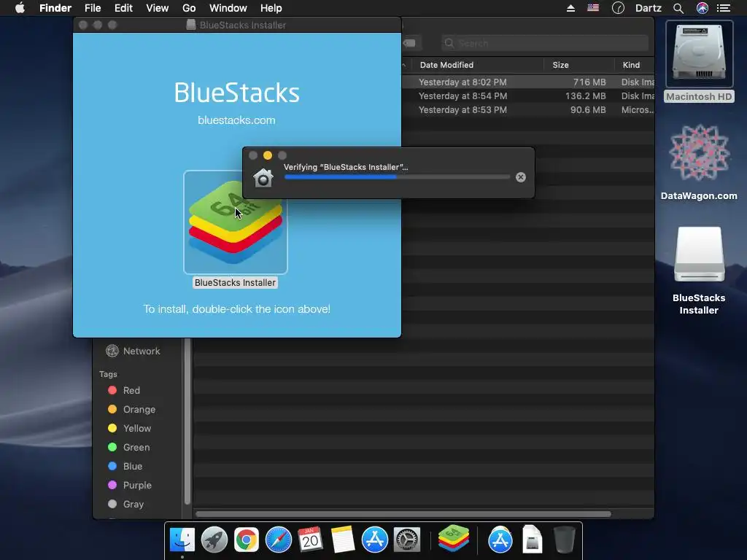Click the BlueStacks Installer app icon
The width and height of the screenshot is (747, 560).
pyautogui.click(x=236, y=222)
